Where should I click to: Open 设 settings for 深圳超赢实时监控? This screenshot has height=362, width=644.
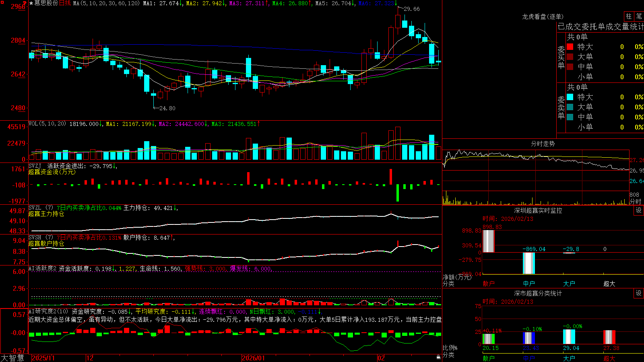639,210
